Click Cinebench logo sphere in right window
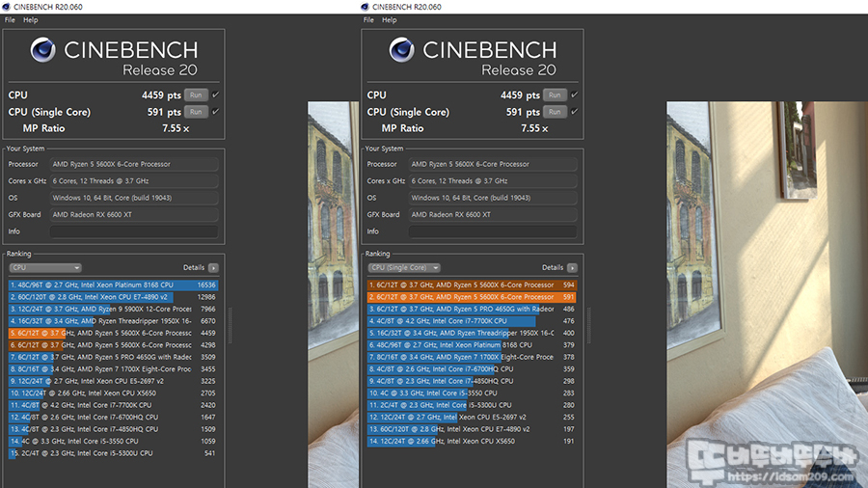 (x=401, y=50)
